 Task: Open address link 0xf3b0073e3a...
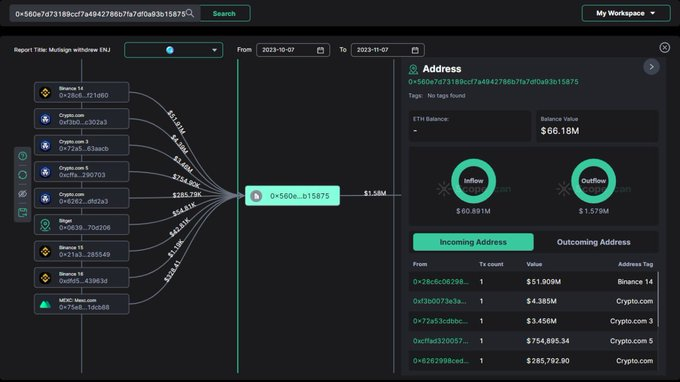point(439,301)
